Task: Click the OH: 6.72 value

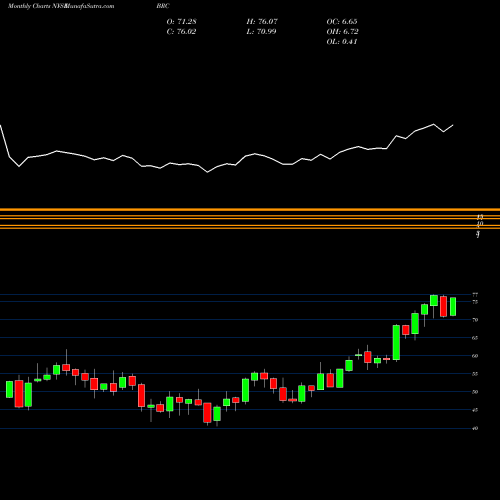Action: coord(342,32)
